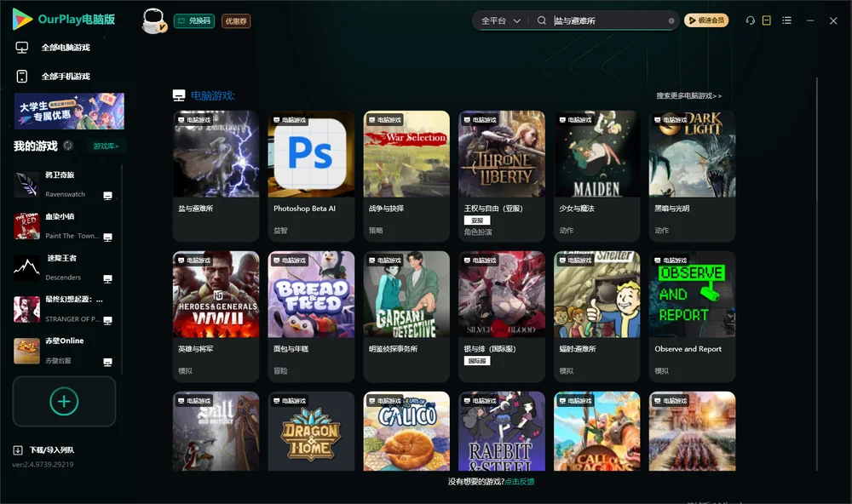Image resolution: width=852 pixels, height=504 pixels.
Task: Open 赤壁Online in my games list
Action: tap(62, 350)
